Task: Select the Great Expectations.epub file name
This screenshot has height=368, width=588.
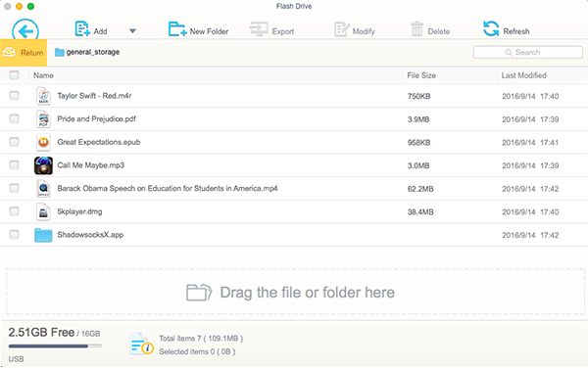Action: (99, 142)
